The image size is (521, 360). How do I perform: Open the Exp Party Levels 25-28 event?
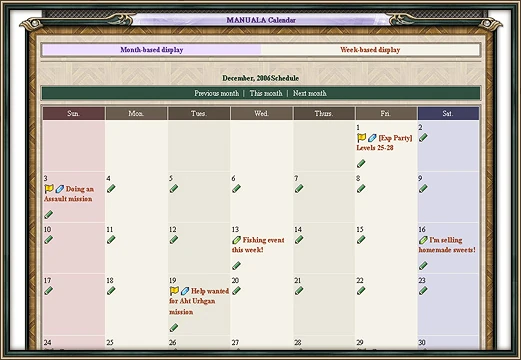click(x=384, y=143)
